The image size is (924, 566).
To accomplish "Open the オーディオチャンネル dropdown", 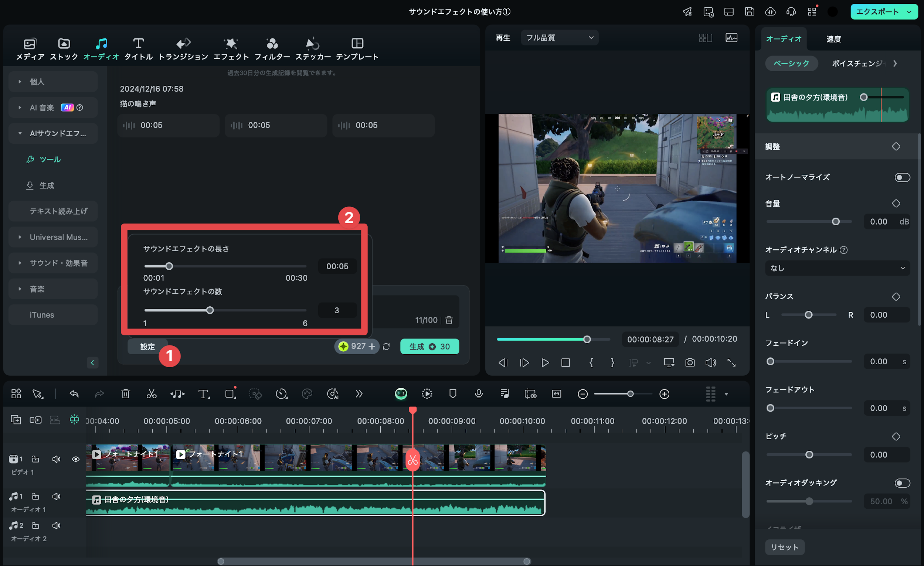I will [x=838, y=268].
